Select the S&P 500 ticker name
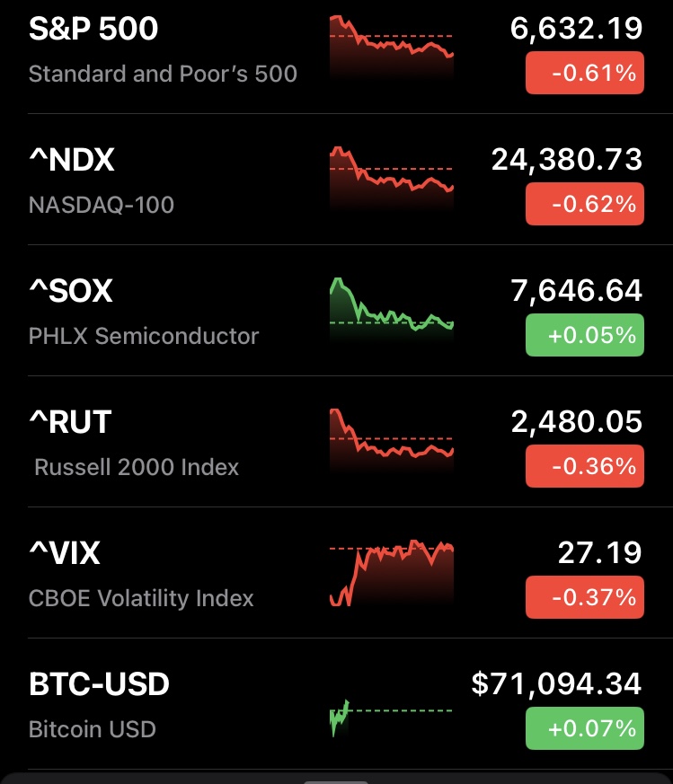Image resolution: width=673 pixels, height=784 pixels. (x=93, y=30)
